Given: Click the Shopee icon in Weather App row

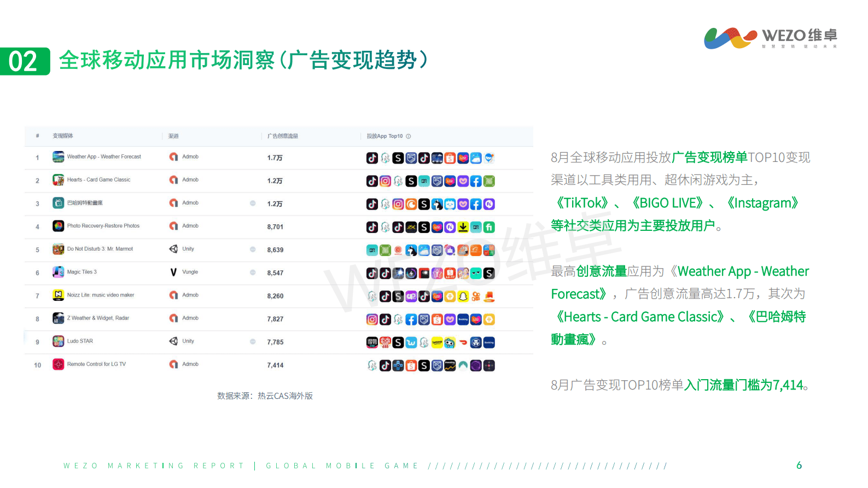Looking at the screenshot, I should click(450, 158).
